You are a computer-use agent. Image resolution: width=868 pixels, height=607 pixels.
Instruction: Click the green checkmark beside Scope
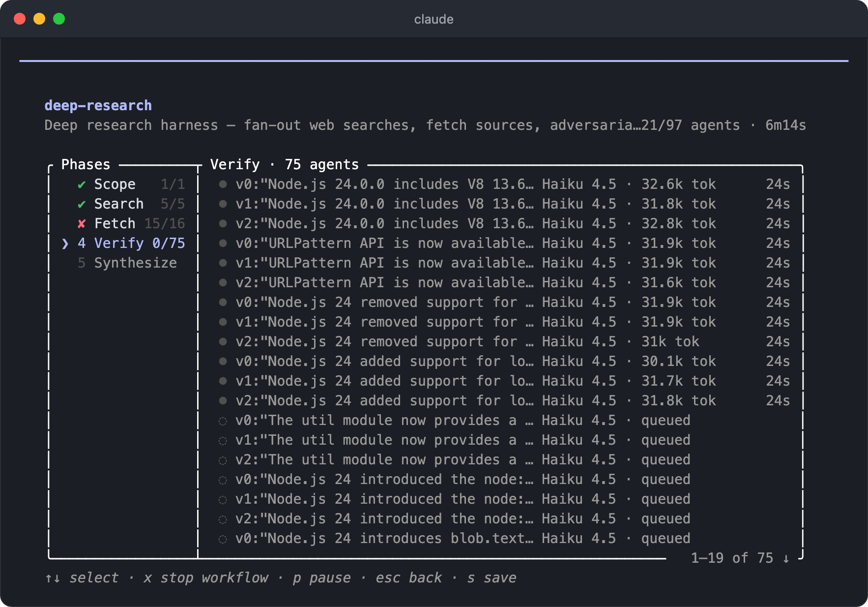tap(82, 184)
